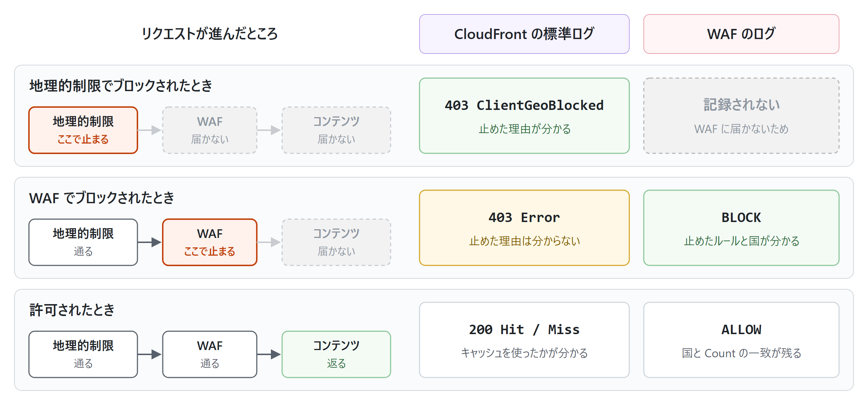Click the text '止めた理由が分かる'
Viewport: 868px width, 405px height.
tap(524, 129)
